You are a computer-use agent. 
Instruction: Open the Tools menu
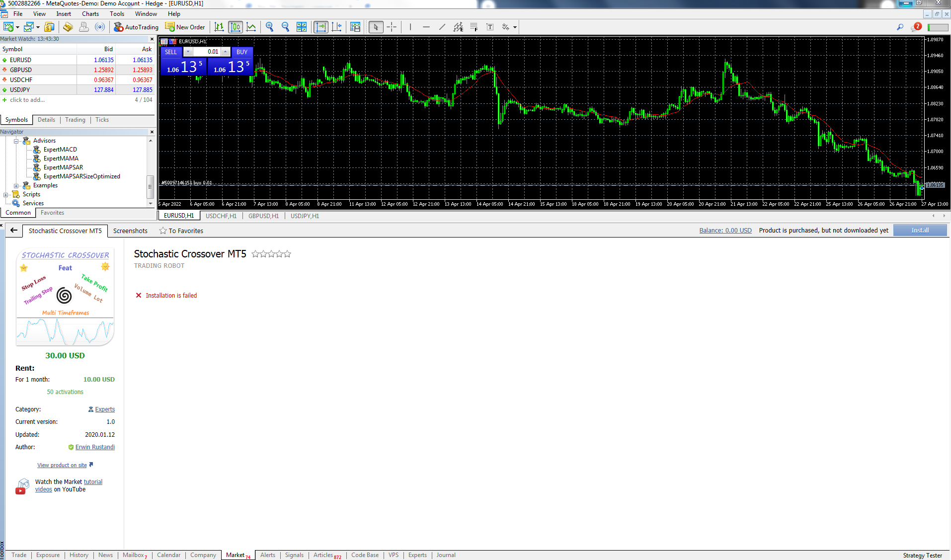[117, 14]
